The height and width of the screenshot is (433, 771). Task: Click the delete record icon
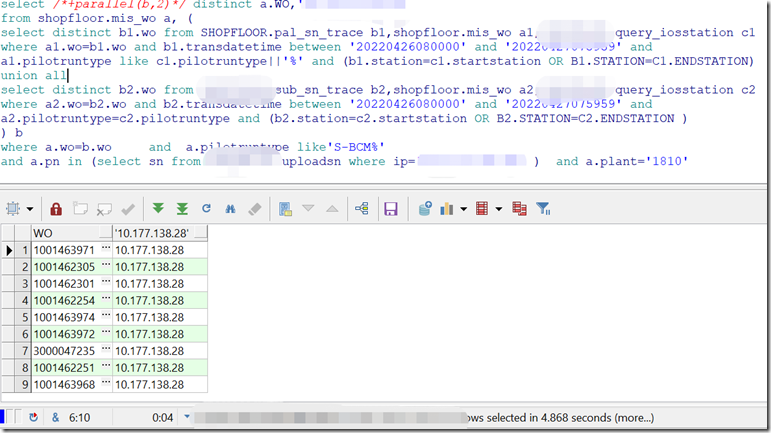pyautogui.click(x=104, y=209)
